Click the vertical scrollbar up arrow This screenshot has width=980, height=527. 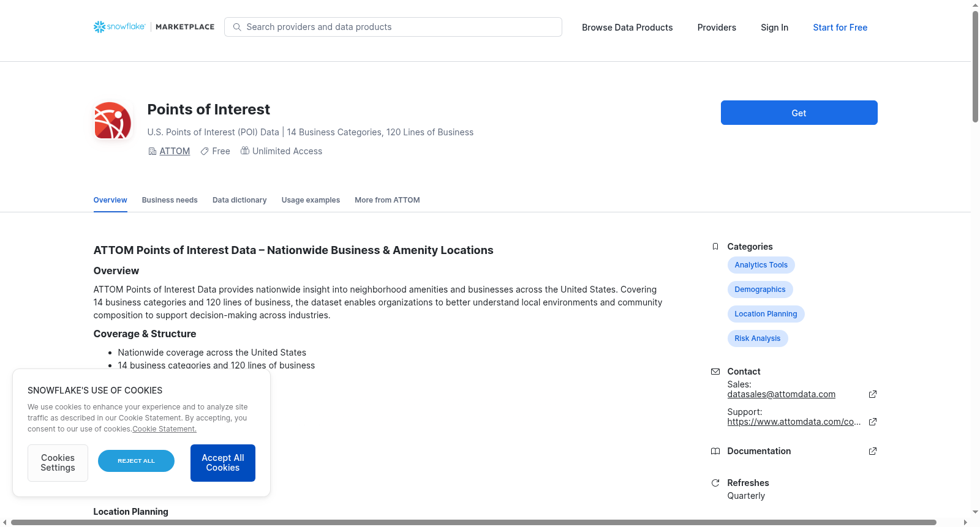click(x=975, y=5)
